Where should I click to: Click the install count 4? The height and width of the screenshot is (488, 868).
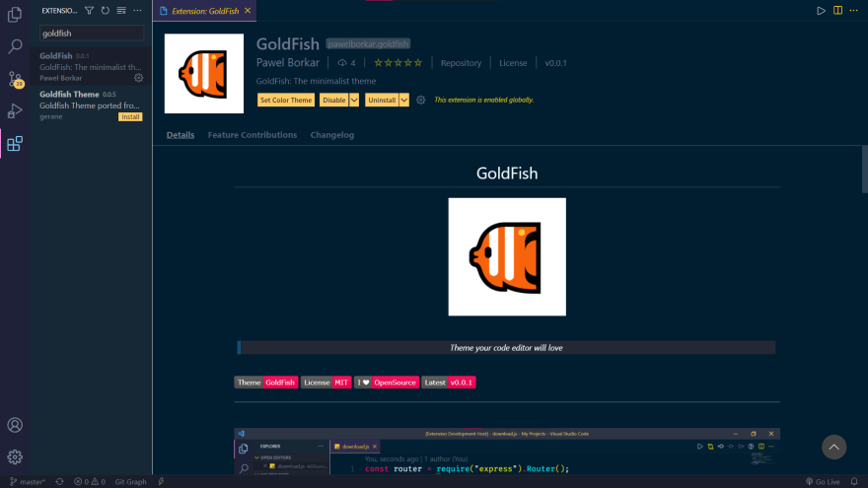pyautogui.click(x=346, y=63)
